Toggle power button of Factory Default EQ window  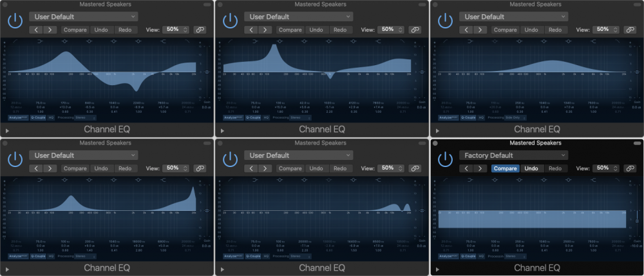click(x=445, y=159)
